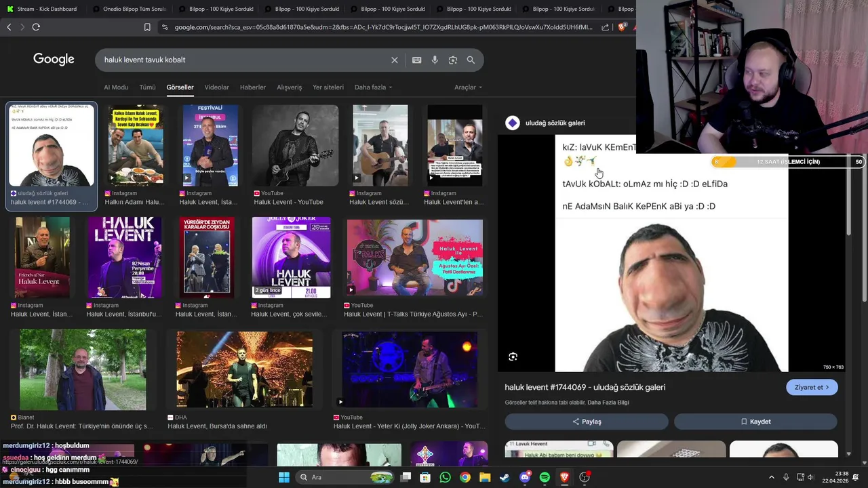
Task: Open the Onedio Bilpop Tüm Sorular browser tab
Action: pyautogui.click(x=129, y=9)
